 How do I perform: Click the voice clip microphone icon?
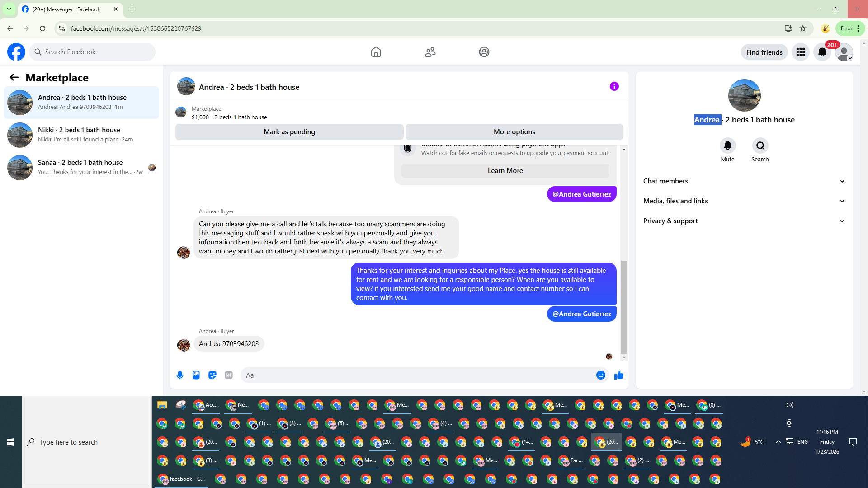180,375
